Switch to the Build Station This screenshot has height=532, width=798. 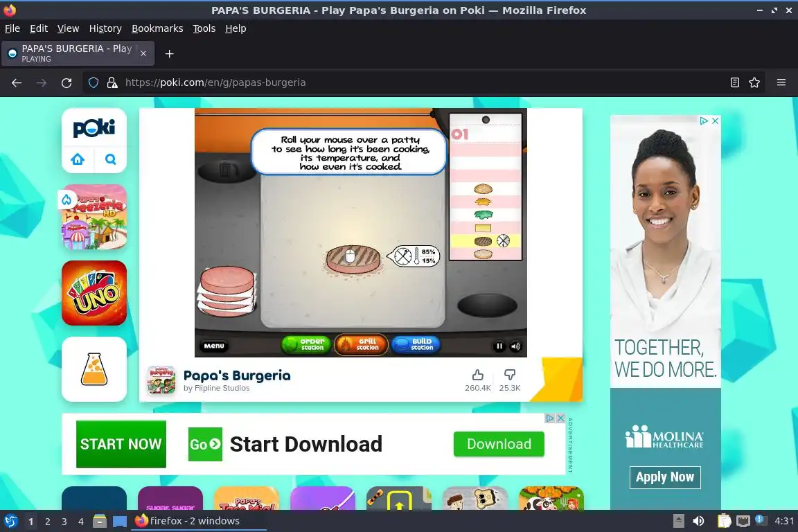[x=416, y=345]
